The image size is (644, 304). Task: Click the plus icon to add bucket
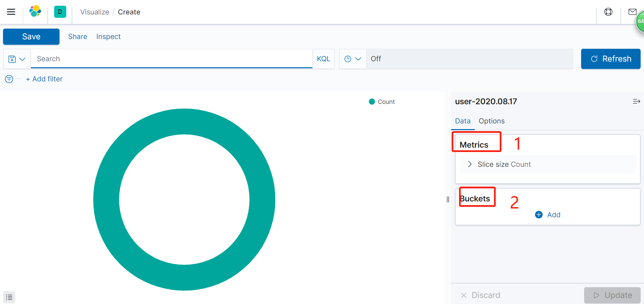(x=539, y=215)
